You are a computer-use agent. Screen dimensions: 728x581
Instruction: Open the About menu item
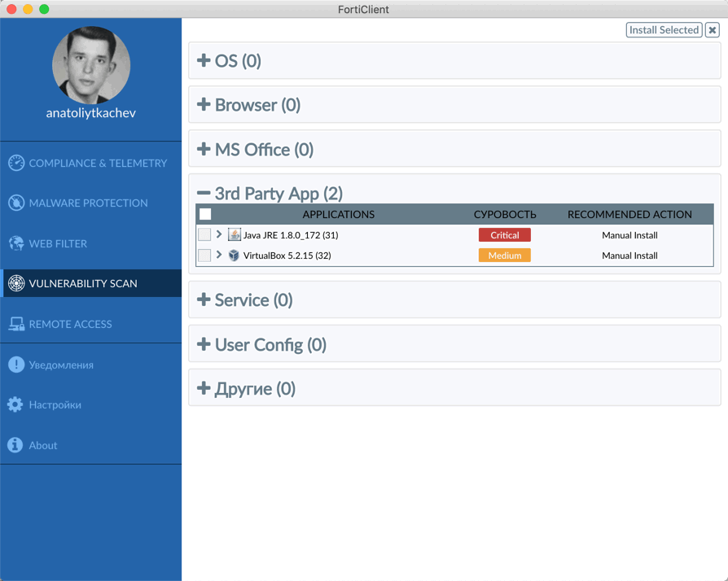tap(91, 445)
